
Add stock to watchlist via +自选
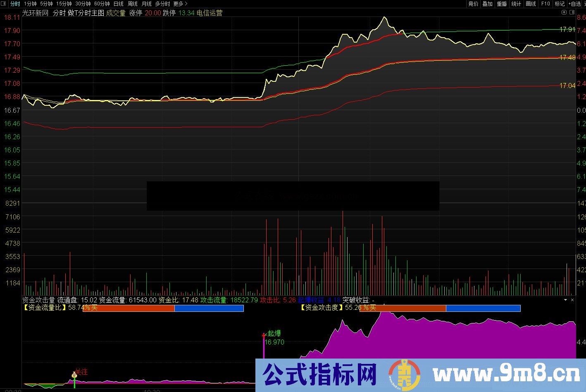[574, 4]
